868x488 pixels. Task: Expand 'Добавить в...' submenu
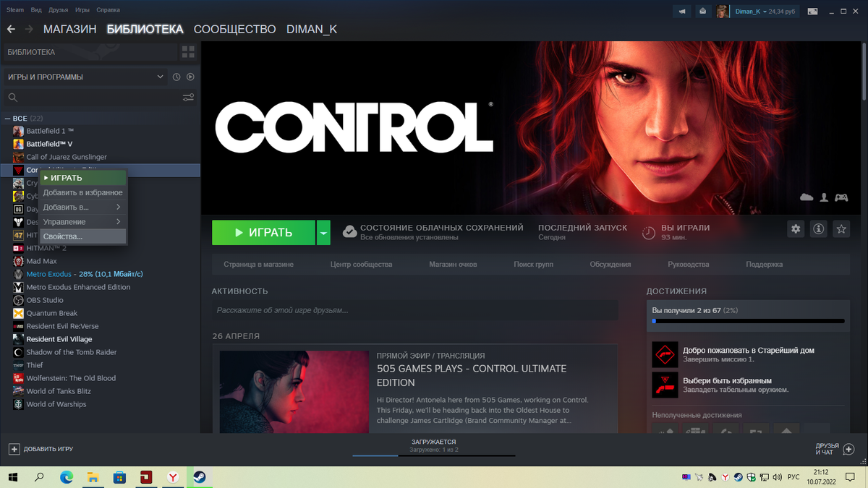click(x=82, y=207)
